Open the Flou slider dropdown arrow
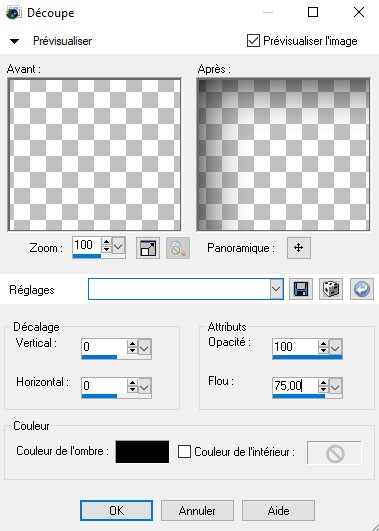 (335, 386)
